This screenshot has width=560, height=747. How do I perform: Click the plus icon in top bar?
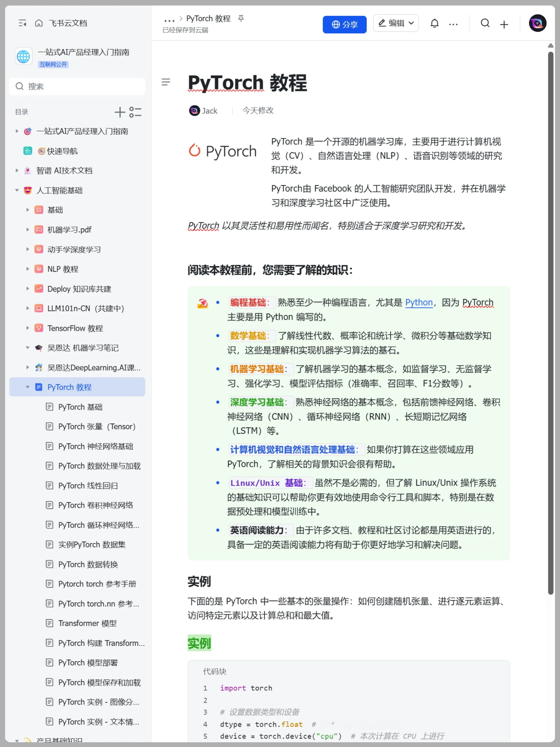pyautogui.click(x=504, y=24)
